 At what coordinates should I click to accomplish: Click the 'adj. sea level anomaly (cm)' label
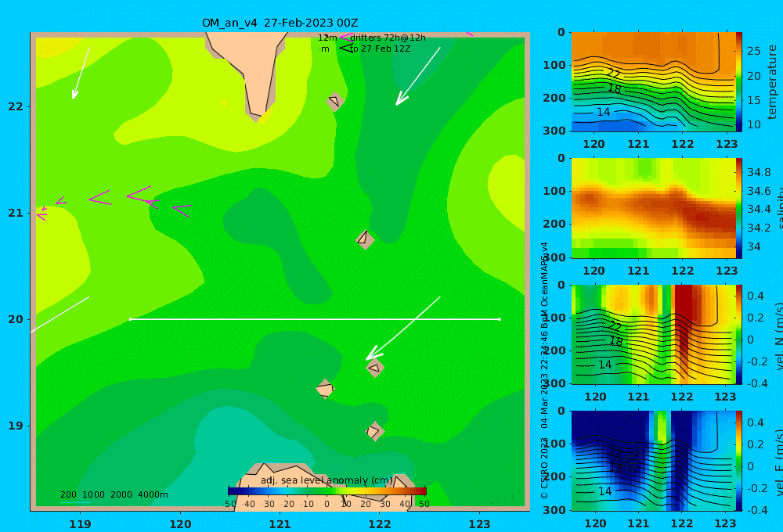pyautogui.click(x=327, y=480)
